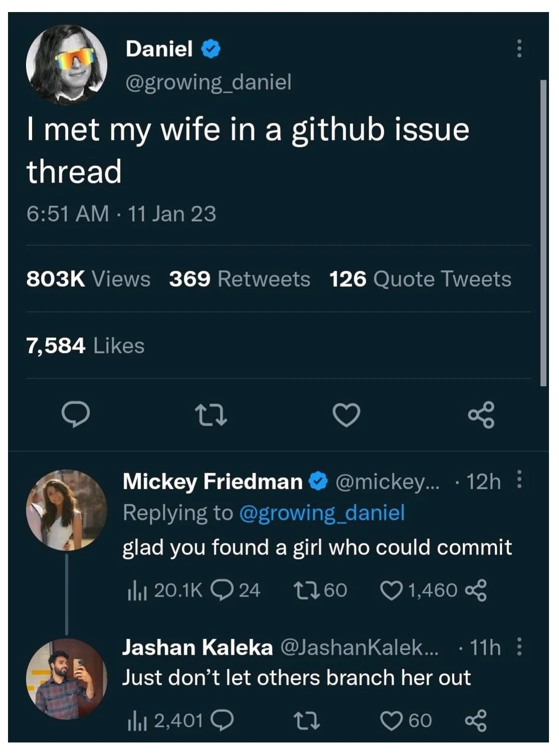Open more options on Daniel's tweet
This screenshot has height=756, width=559.
click(x=519, y=49)
